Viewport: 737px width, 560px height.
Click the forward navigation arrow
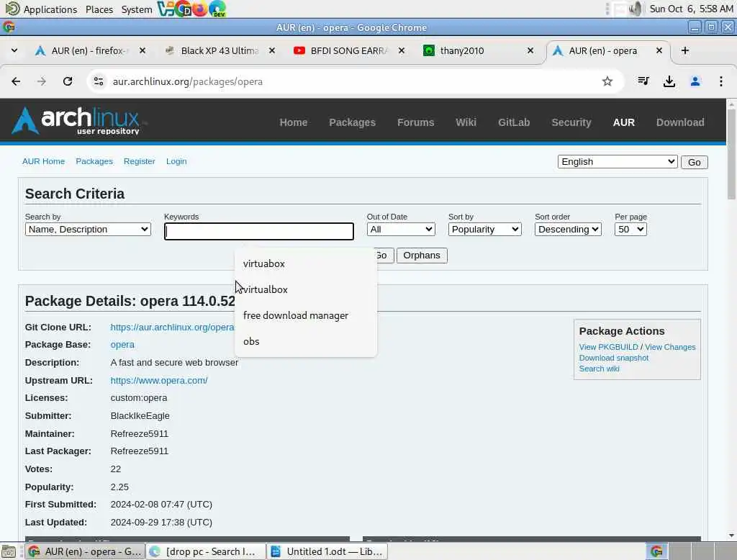click(42, 81)
